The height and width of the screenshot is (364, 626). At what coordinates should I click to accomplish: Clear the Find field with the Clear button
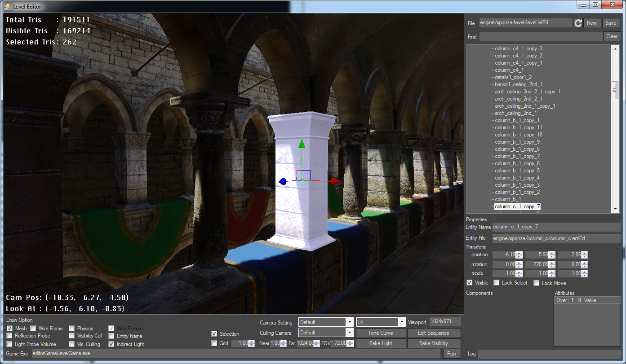pos(612,36)
